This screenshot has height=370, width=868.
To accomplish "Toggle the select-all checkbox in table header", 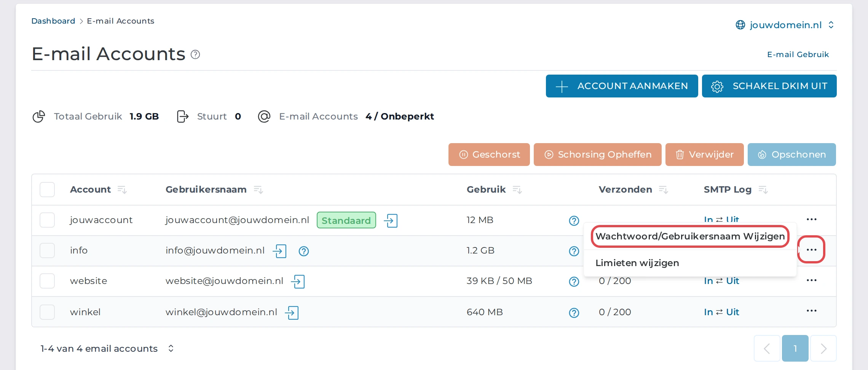I will click(x=47, y=190).
